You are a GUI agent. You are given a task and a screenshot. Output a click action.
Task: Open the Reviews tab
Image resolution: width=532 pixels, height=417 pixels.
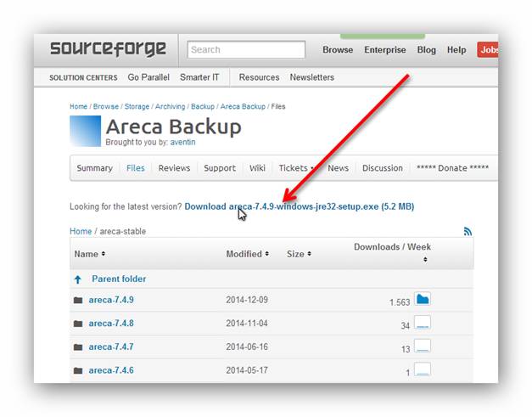coord(174,168)
